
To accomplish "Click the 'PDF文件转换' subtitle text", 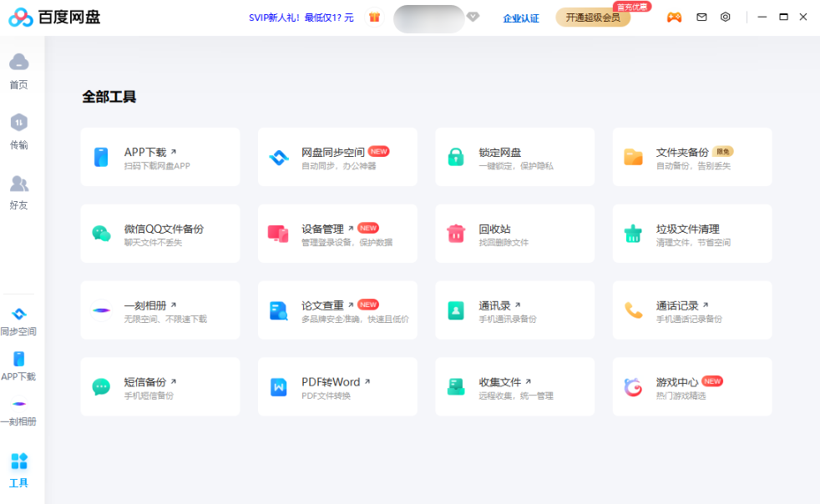I will coord(326,396).
